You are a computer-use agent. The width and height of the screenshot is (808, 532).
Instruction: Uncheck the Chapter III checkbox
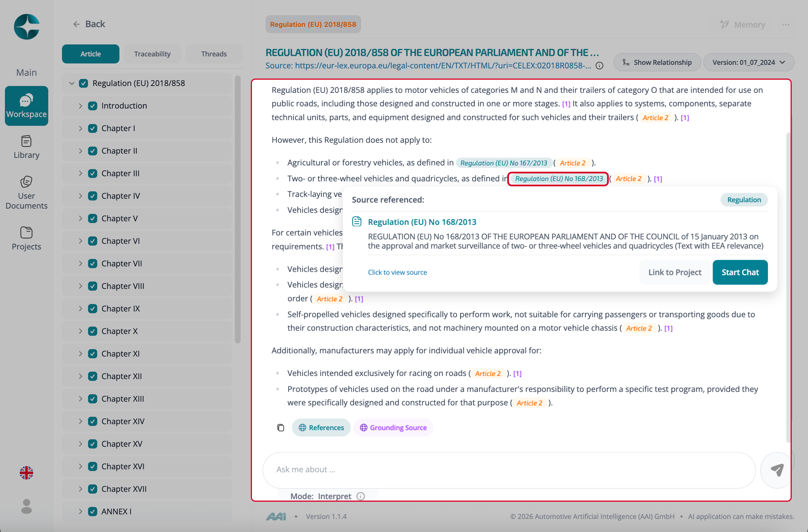tap(92, 173)
